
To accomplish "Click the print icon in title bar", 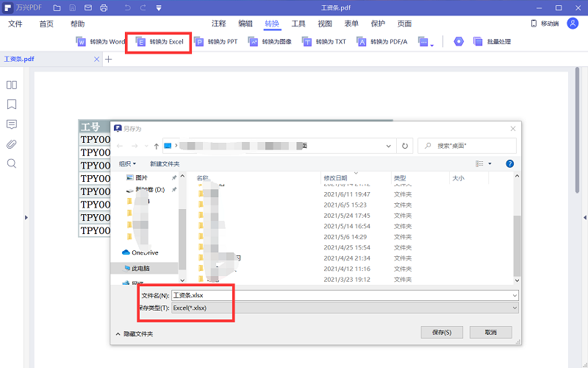I will coord(103,7).
